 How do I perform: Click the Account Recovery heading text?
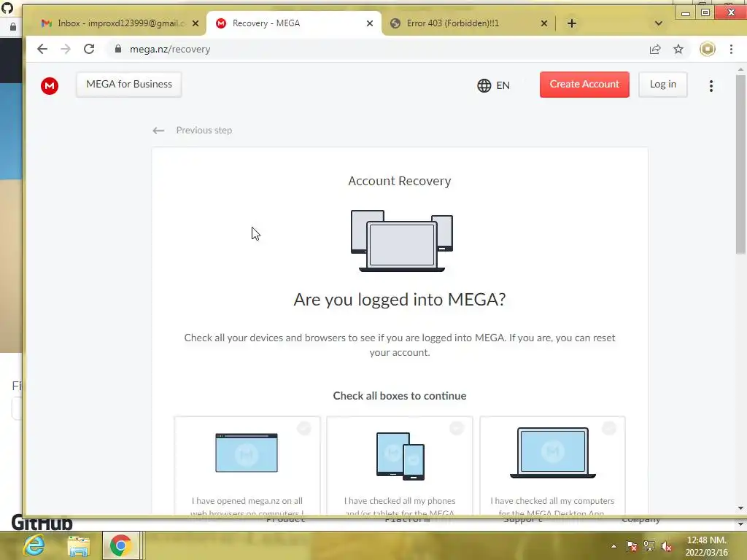(x=399, y=181)
